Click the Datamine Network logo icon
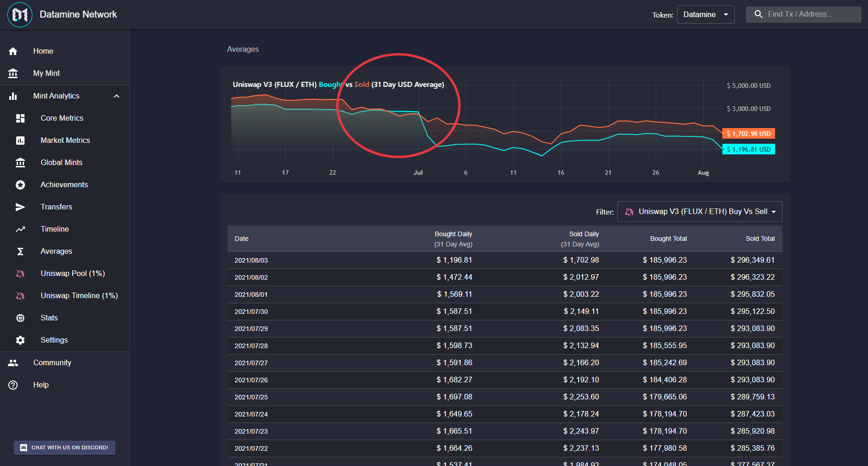 point(20,15)
